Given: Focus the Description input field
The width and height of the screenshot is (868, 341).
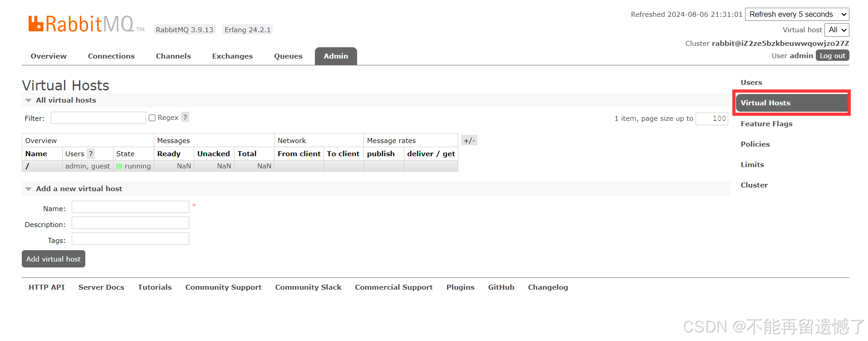Looking at the screenshot, I should tap(130, 222).
